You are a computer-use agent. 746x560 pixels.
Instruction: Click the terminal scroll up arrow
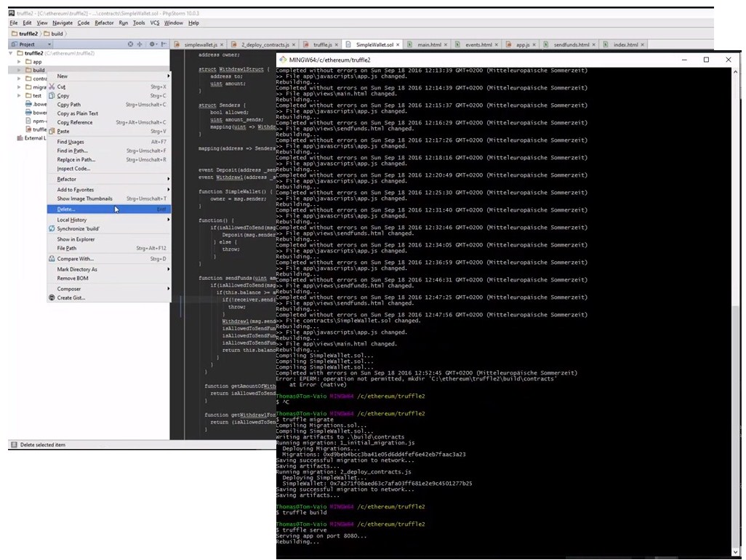(736, 72)
